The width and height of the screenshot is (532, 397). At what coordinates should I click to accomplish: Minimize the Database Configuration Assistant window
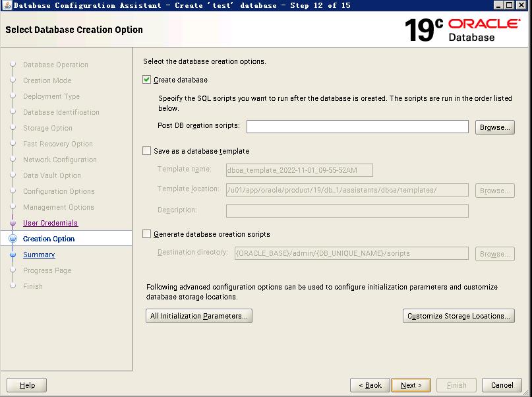point(498,5)
